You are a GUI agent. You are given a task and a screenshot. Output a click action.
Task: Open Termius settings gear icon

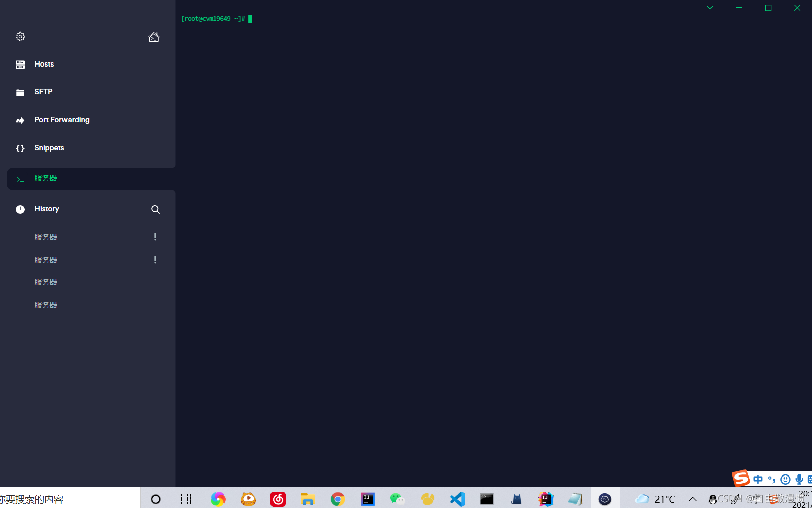pyautogui.click(x=20, y=37)
